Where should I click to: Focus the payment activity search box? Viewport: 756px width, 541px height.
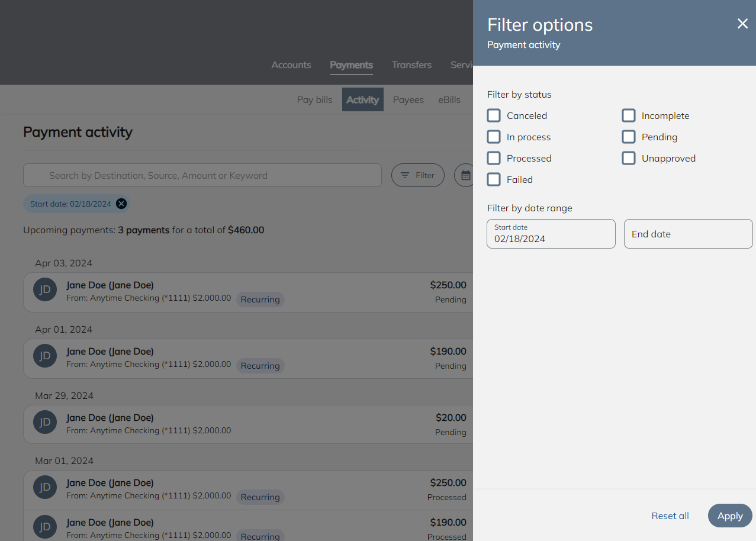pyautogui.click(x=202, y=175)
